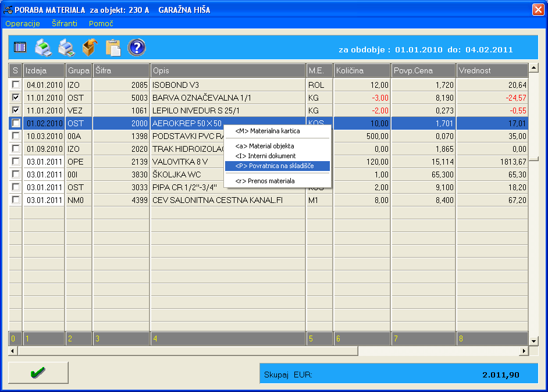Screen dimensions: 548x392
Task: Click the table list view icon
Action: click(20, 47)
